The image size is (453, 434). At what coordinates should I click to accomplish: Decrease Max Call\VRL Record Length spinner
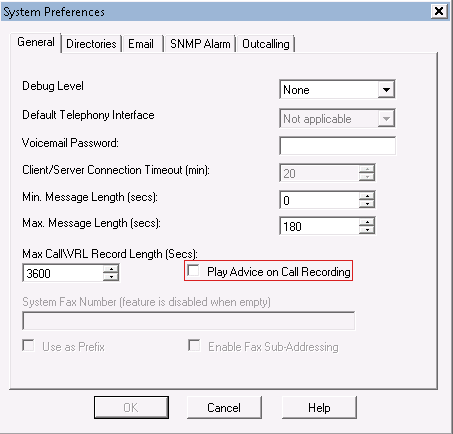(111, 277)
